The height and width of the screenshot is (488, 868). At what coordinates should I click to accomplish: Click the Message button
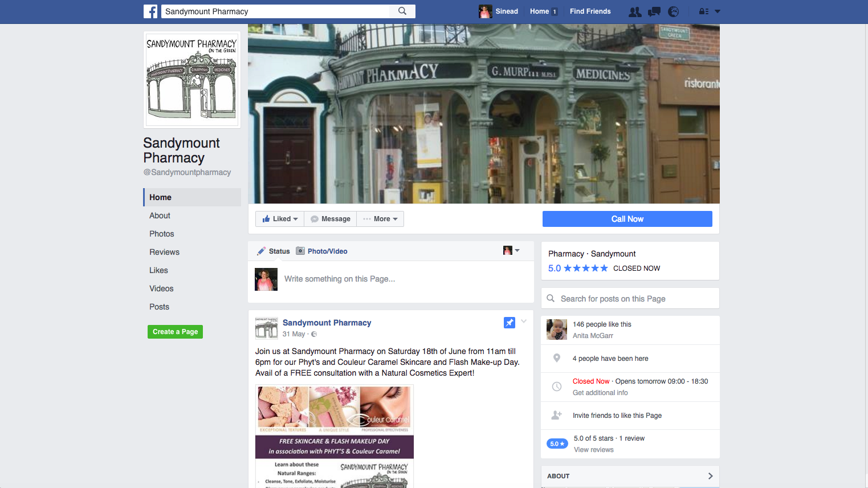[331, 219]
